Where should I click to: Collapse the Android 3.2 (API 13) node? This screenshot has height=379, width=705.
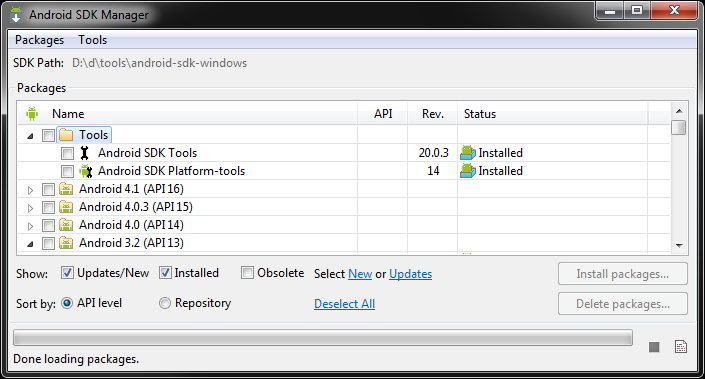point(30,244)
